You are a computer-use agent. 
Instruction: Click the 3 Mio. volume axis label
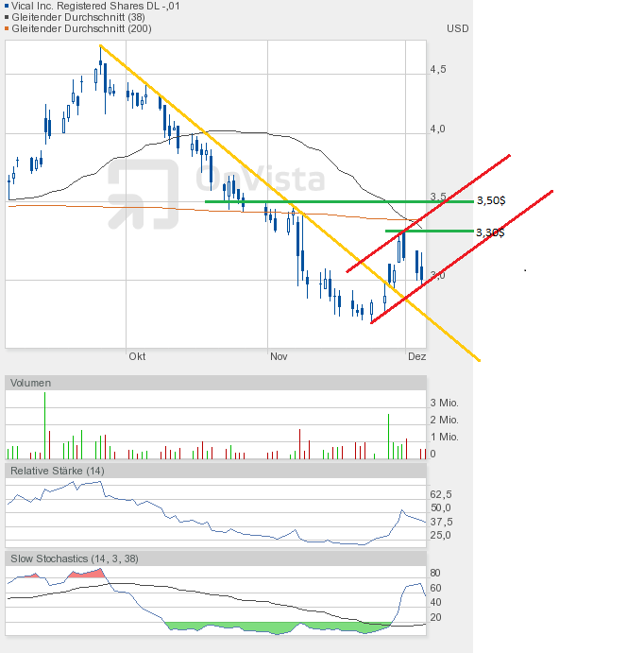(x=444, y=403)
